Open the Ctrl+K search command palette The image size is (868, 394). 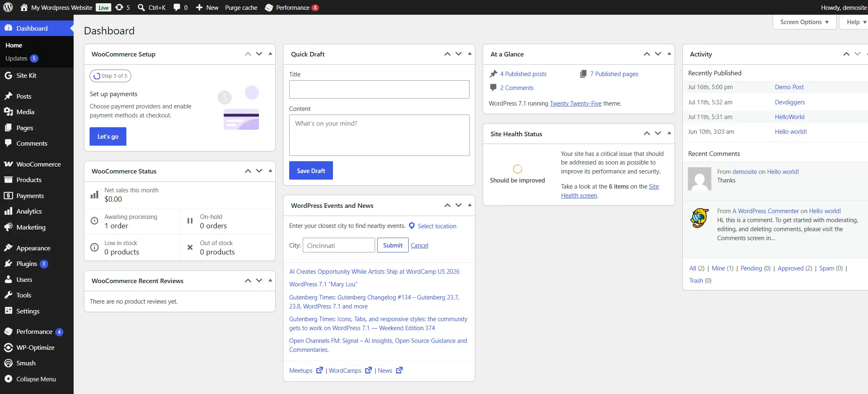tap(152, 7)
